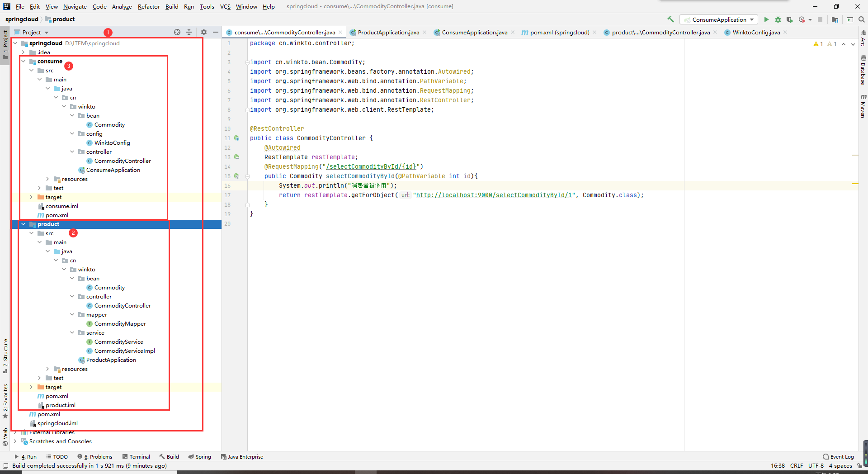The height and width of the screenshot is (474, 868).
Task: Click gutter bean icon on line 13
Action: (236, 157)
